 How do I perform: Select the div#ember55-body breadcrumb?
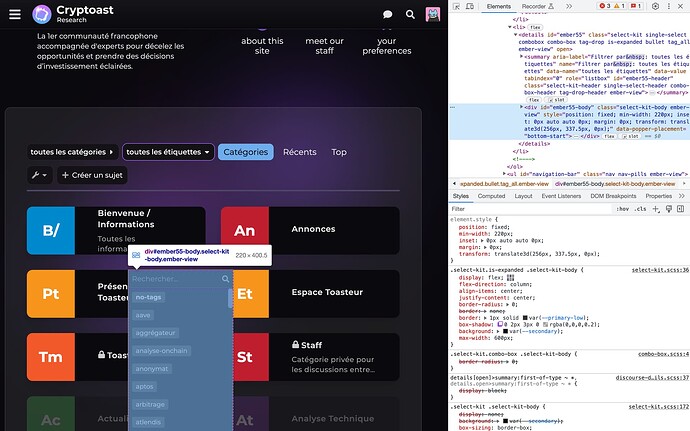click(614, 184)
